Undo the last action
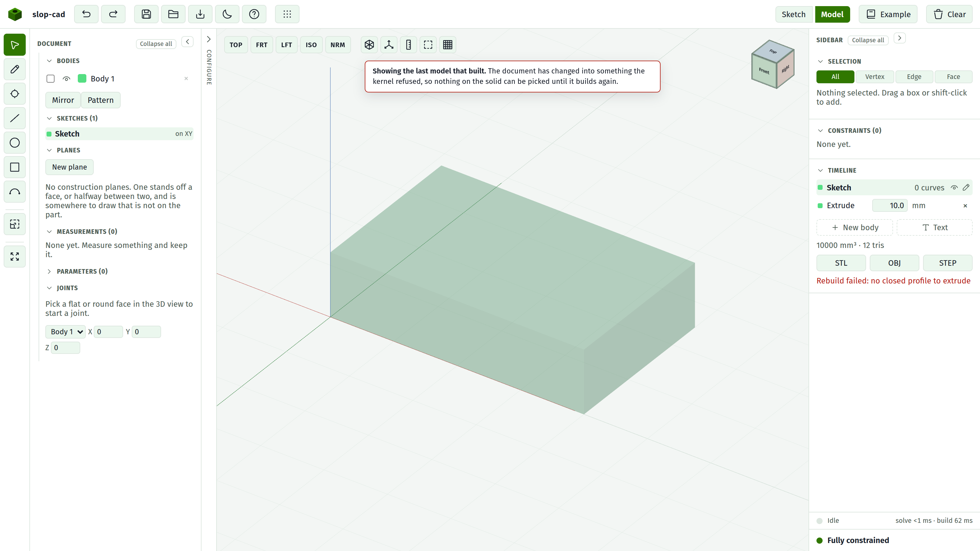Viewport: 980px width, 551px height. 86,14
